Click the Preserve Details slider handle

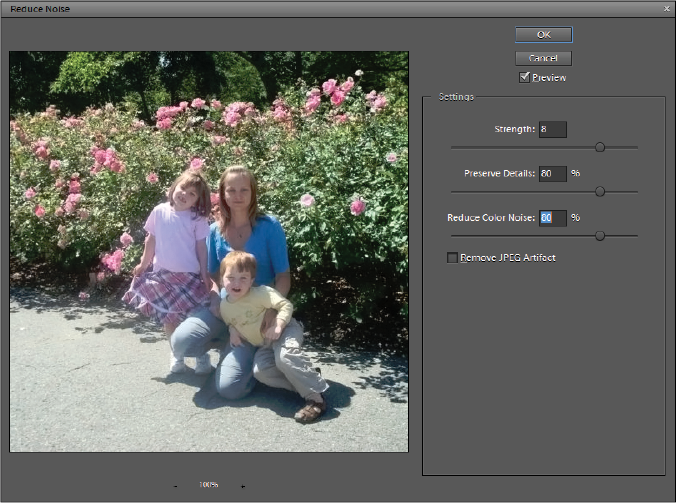click(x=600, y=191)
